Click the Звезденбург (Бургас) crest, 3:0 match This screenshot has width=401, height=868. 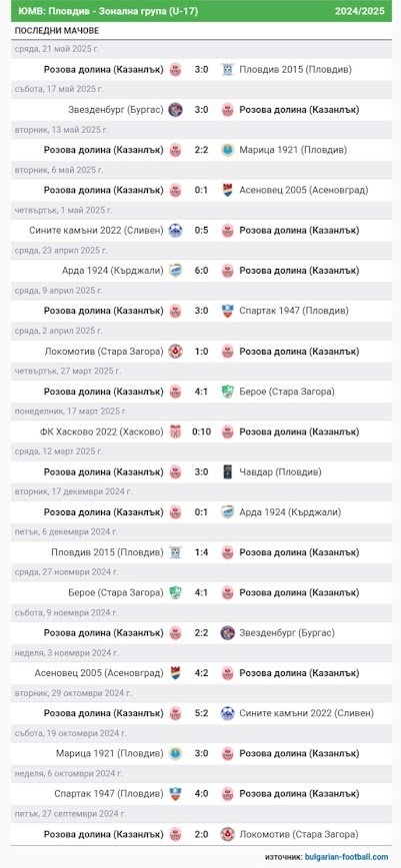point(175,110)
